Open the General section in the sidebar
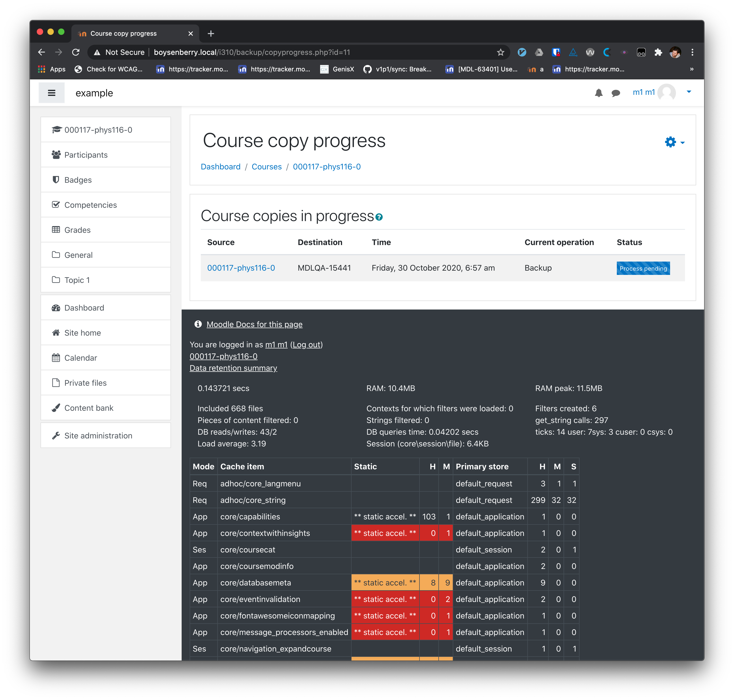Viewport: 734px width, 700px height. [106, 255]
